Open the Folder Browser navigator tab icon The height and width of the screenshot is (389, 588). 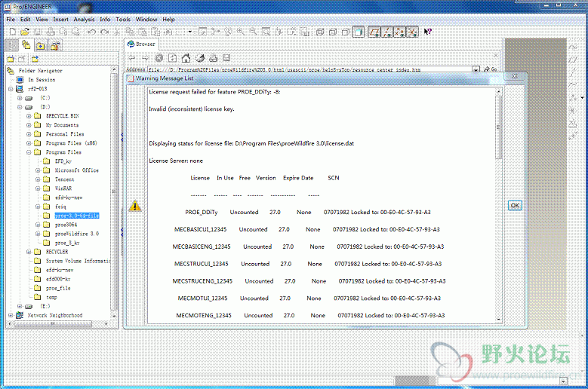[26, 45]
